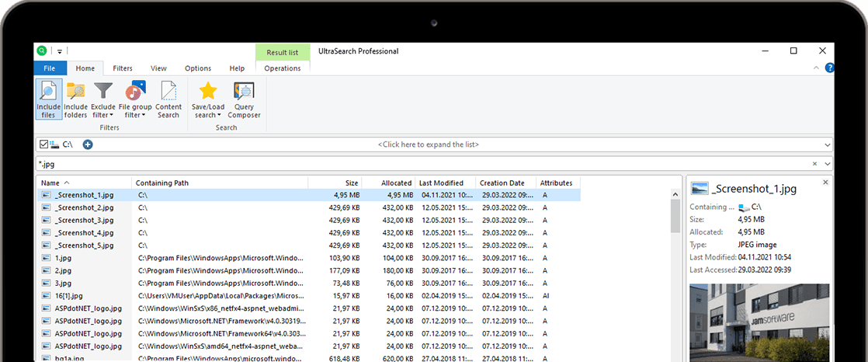The height and width of the screenshot is (362, 868).
Task: Collapse the ribbon with the chevron
Action: (x=816, y=68)
